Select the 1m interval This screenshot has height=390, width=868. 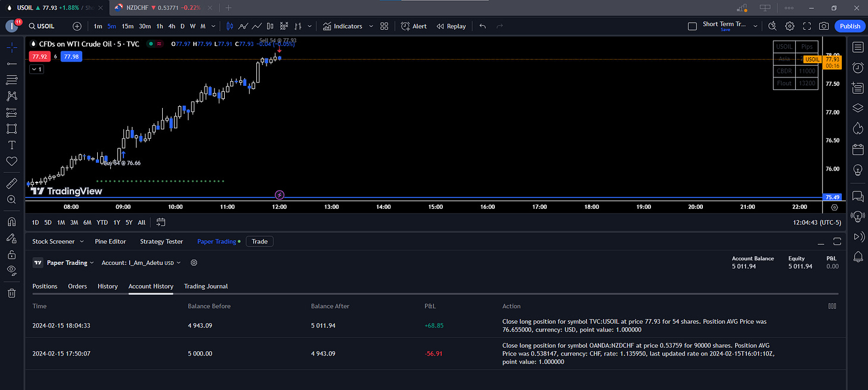(98, 26)
